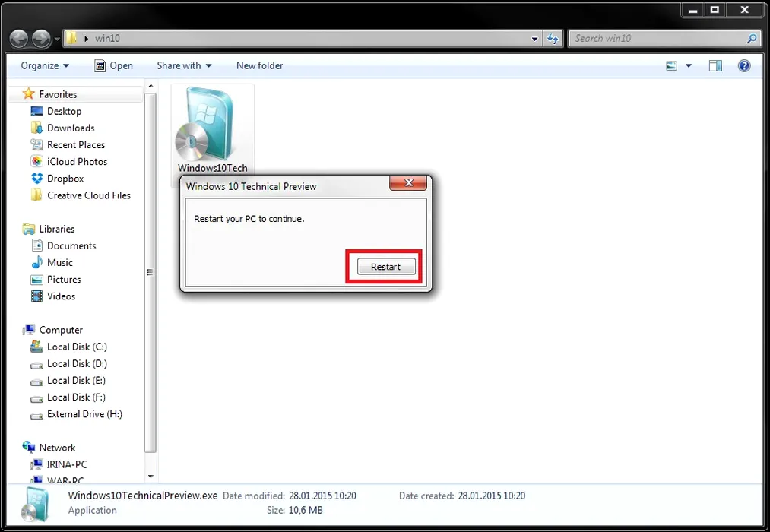Select Network in the navigation pane
Screen dimensions: 770x532
click(58, 448)
